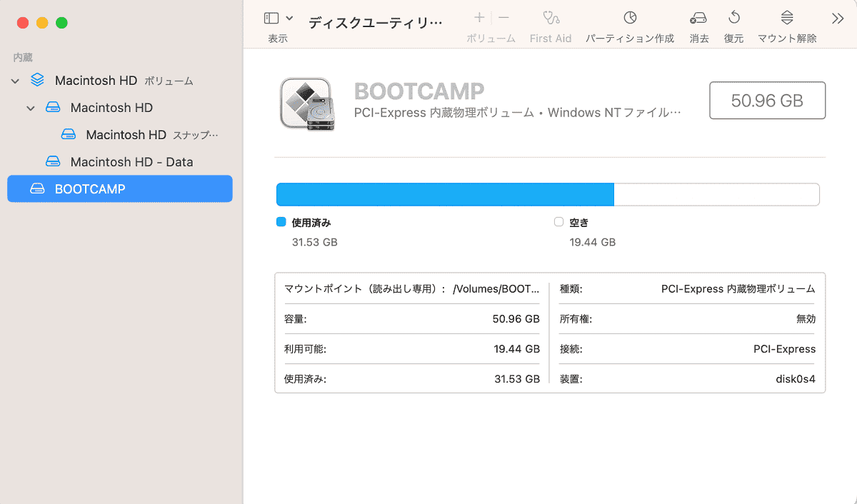Click the 表示 label under sidebar button
Screen dimensions: 857x504
click(278, 39)
